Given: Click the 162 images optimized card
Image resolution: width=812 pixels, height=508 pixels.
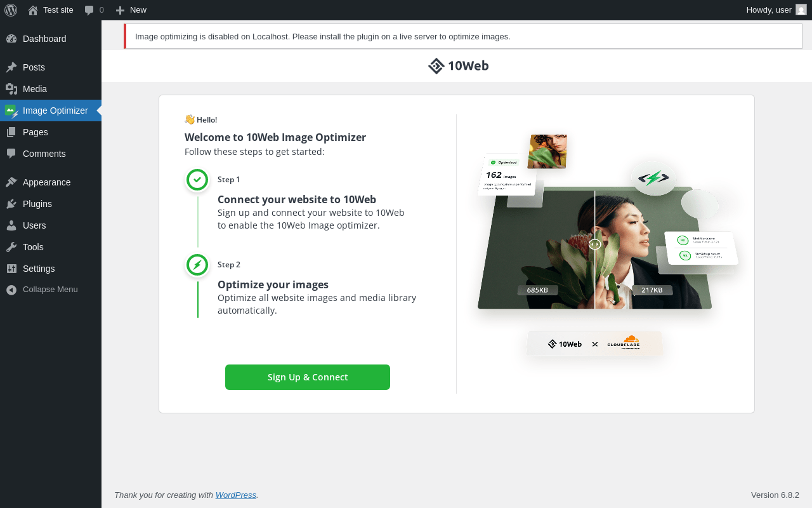Looking at the screenshot, I should [509, 174].
